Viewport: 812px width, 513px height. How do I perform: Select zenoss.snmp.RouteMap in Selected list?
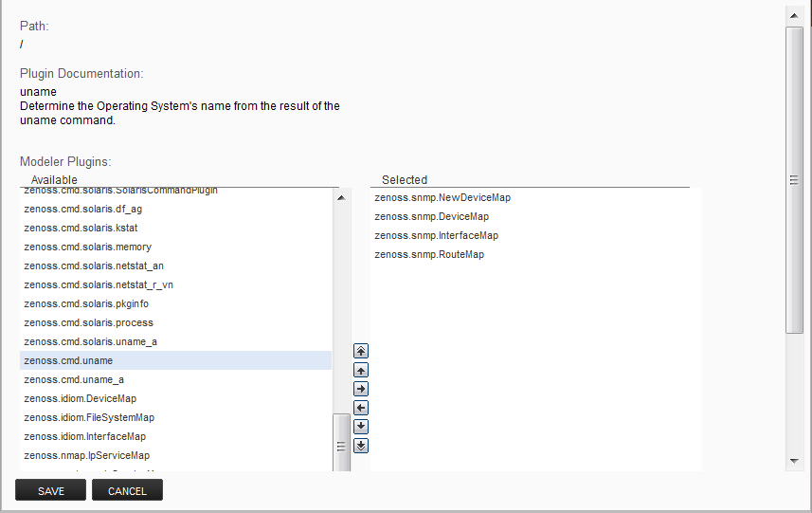tap(429, 254)
